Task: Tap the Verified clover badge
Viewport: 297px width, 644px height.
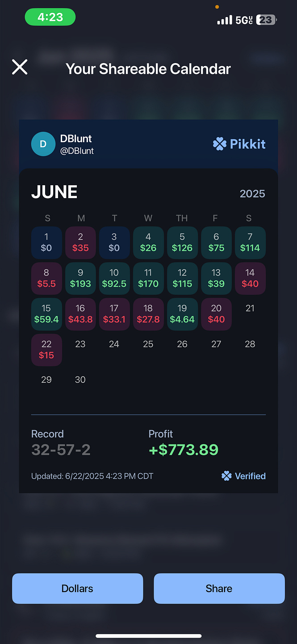Action: pyautogui.click(x=226, y=476)
